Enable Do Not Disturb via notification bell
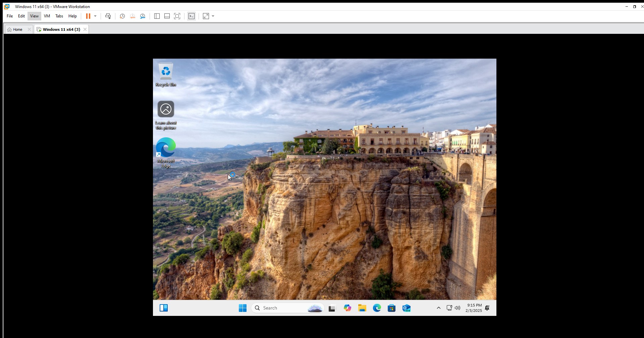 [487, 308]
